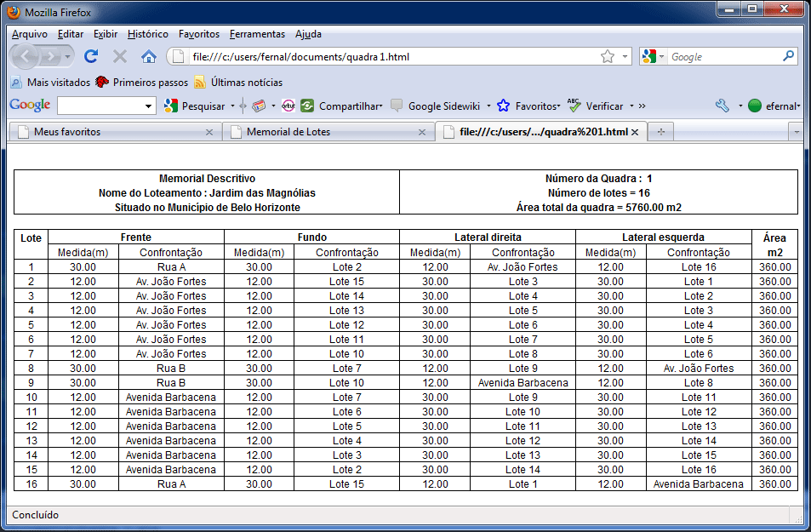Screen dimensions: 811x532
Task: Expand the Google toolbar search box dropdown
Action: (150, 106)
